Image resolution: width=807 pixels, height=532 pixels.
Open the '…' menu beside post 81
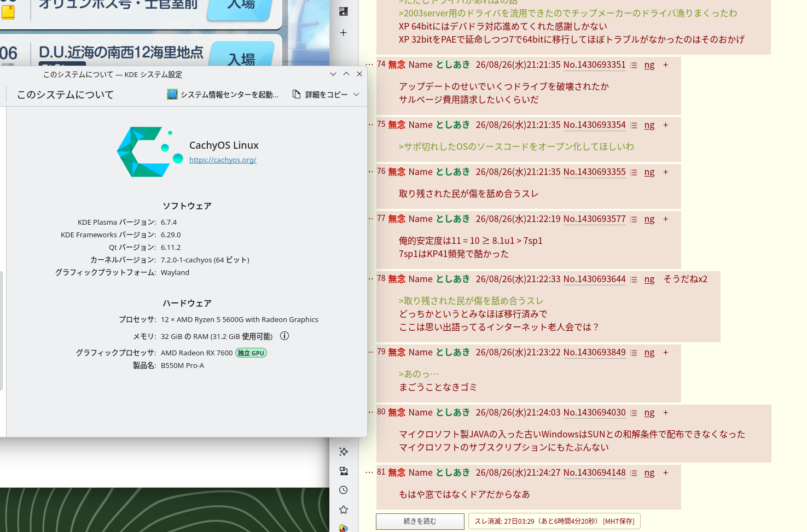(x=369, y=472)
